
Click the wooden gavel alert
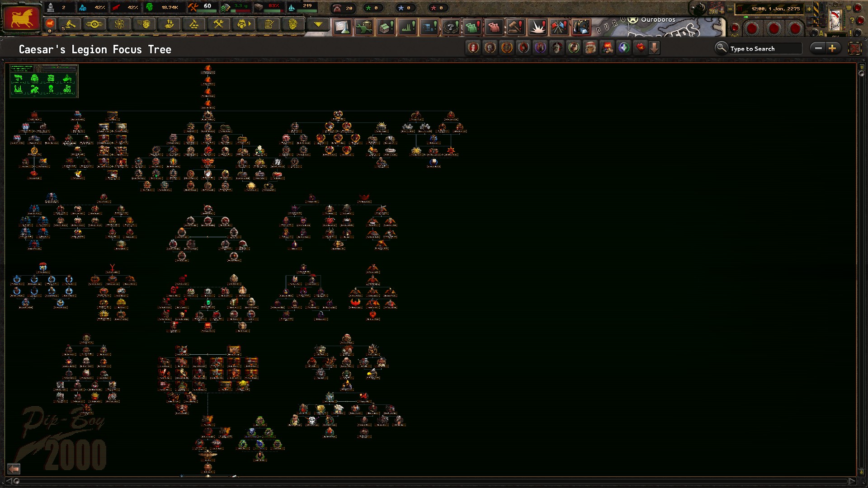[516, 27]
